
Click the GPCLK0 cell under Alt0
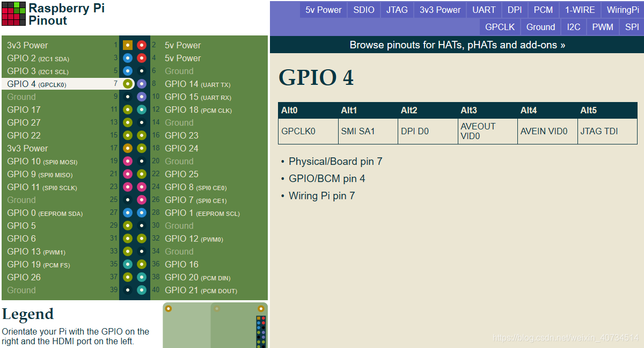pos(308,131)
